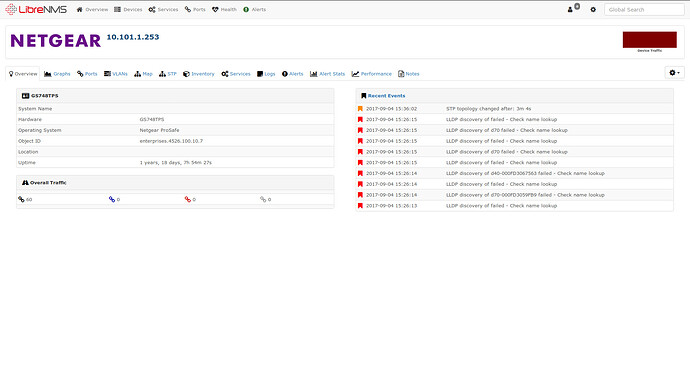Switch to the device Alerts tab
Screen dimensions: 690x388
click(293, 74)
